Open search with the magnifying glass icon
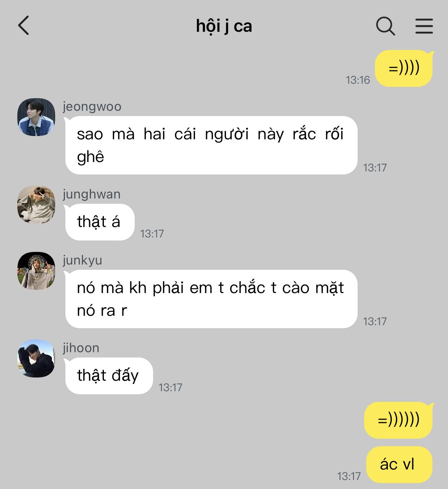This screenshot has height=489, width=448. [385, 26]
